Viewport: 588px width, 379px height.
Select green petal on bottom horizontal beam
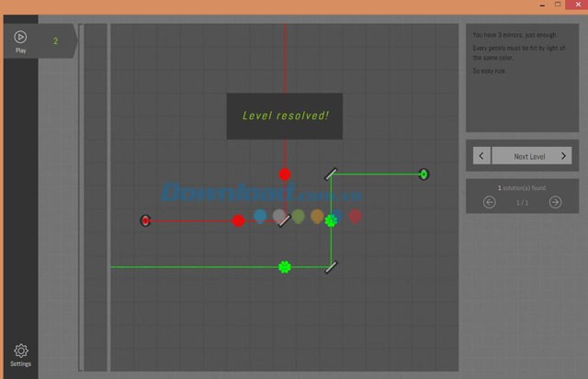(285, 267)
